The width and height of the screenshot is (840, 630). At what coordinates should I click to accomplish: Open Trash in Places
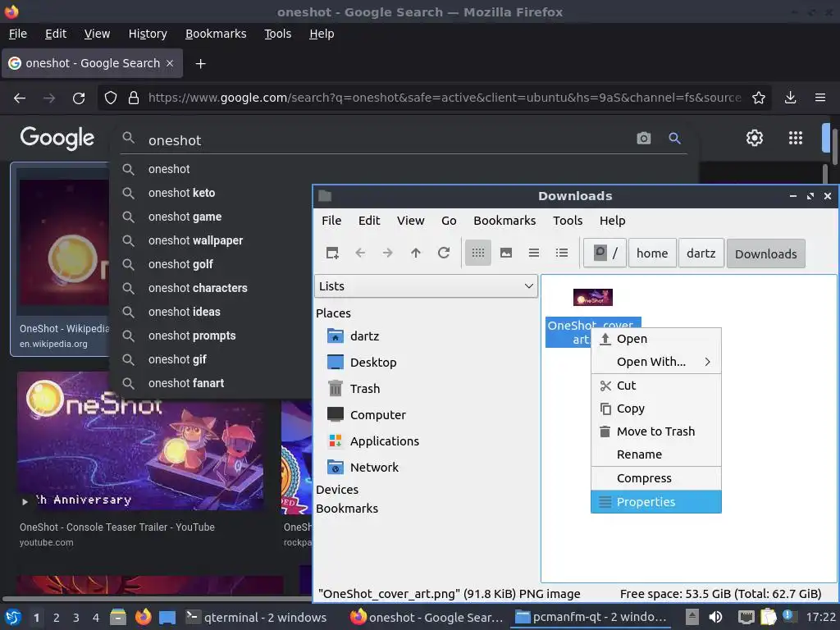(354, 389)
